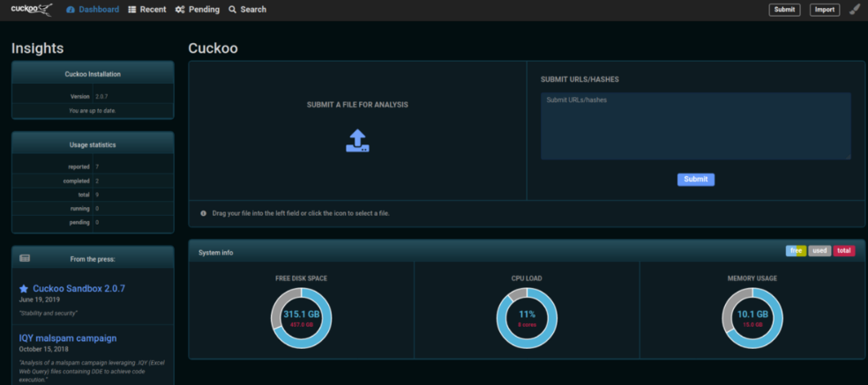The image size is (868, 385).
Task: Click the SUBMIT URLS/HASHES heading
Action: (x=580, y=79)
